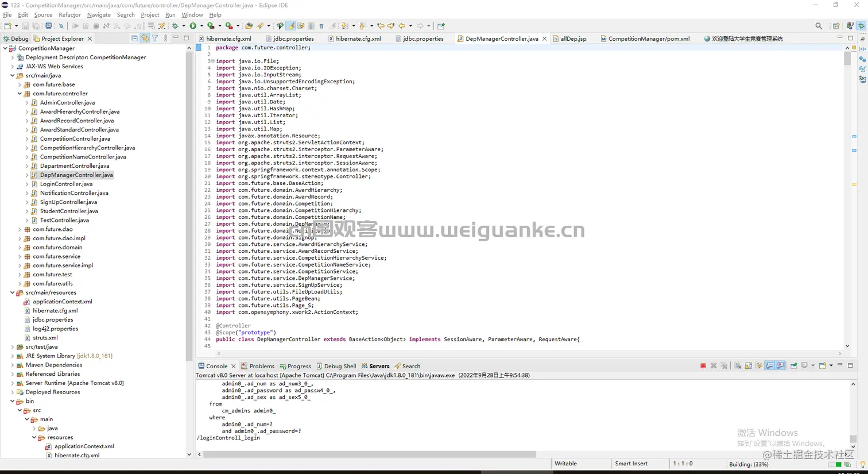868x474 pixels.
Task: Click Smart Insert in status bar
Action: tap(631, 464)
